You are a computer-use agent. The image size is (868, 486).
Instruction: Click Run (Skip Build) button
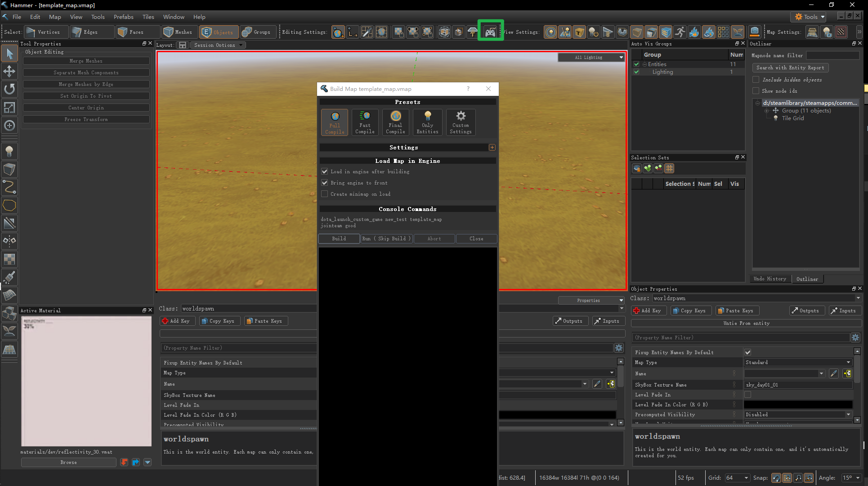click(x=386, y=238)
